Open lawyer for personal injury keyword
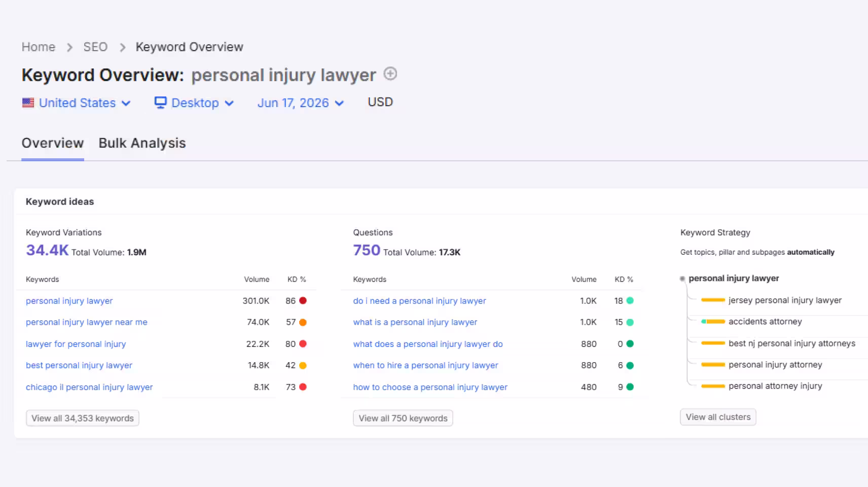 click(x=76, y=344)
